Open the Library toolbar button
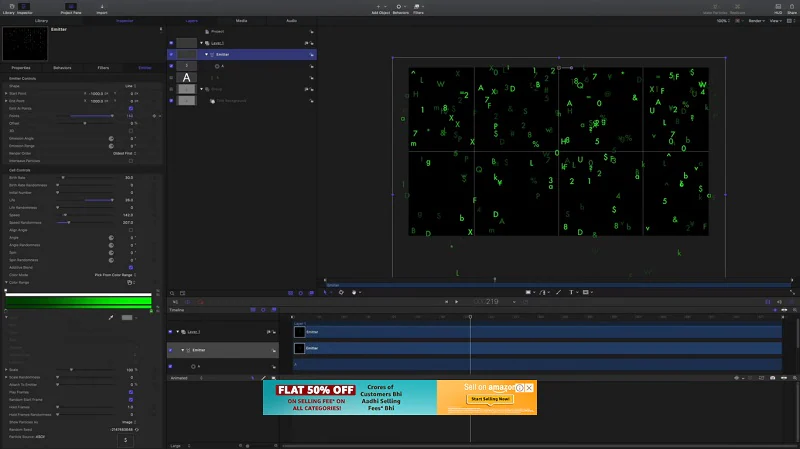The width and height of the screenshot is (800, 449). point(10,9)
